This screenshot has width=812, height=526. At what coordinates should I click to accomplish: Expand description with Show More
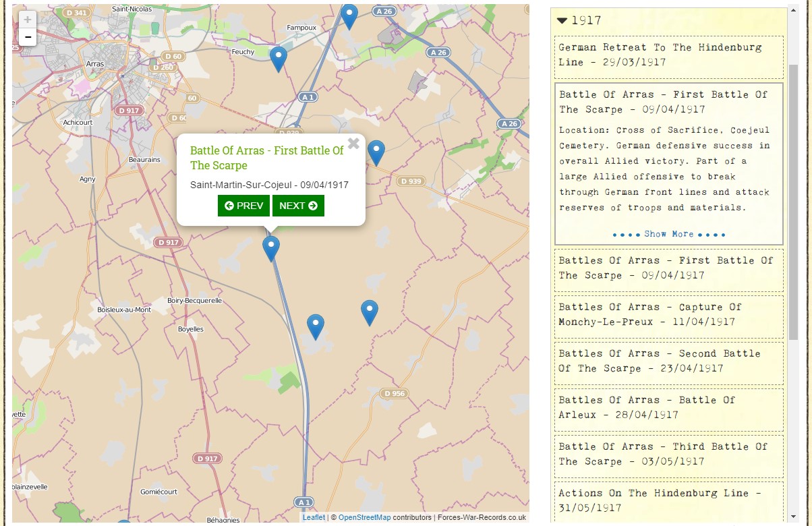[x=668, y=234]
